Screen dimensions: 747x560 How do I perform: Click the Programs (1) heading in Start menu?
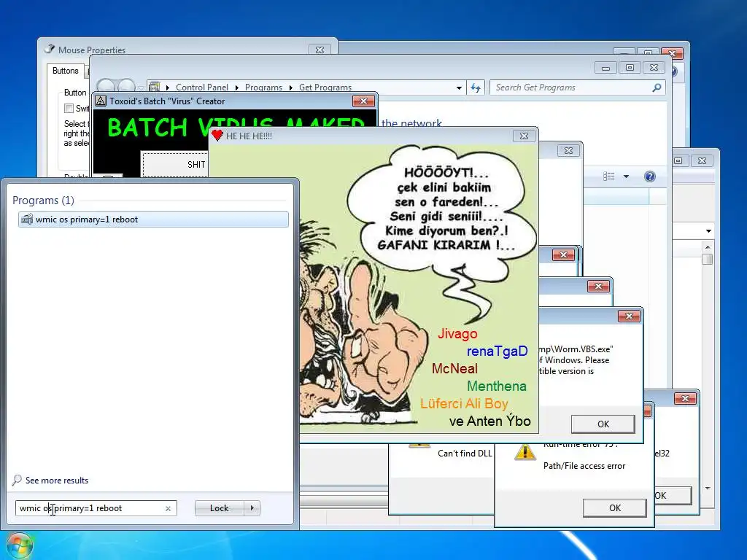[43, 201]
